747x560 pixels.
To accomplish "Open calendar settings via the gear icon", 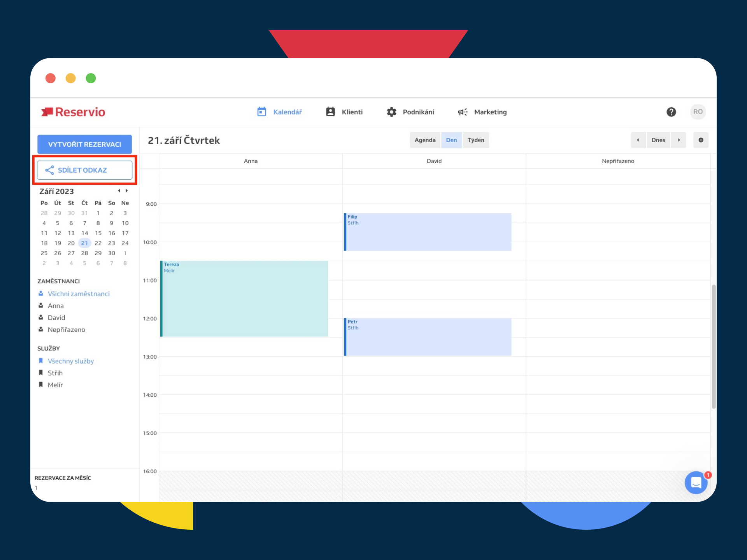I will click(x=701, y=140).
